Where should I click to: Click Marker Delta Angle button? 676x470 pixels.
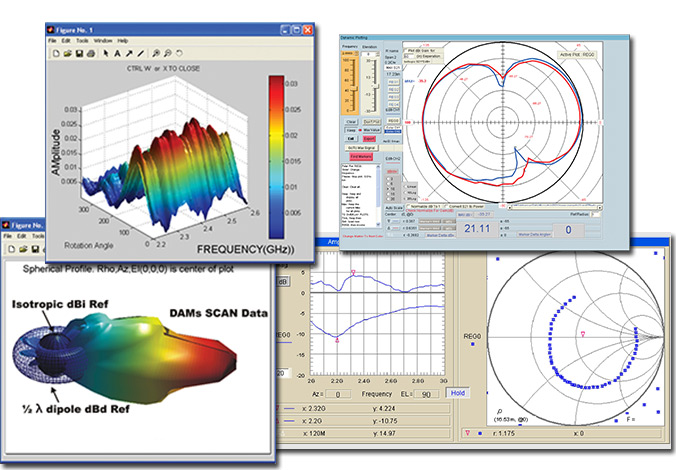point(535,234)
